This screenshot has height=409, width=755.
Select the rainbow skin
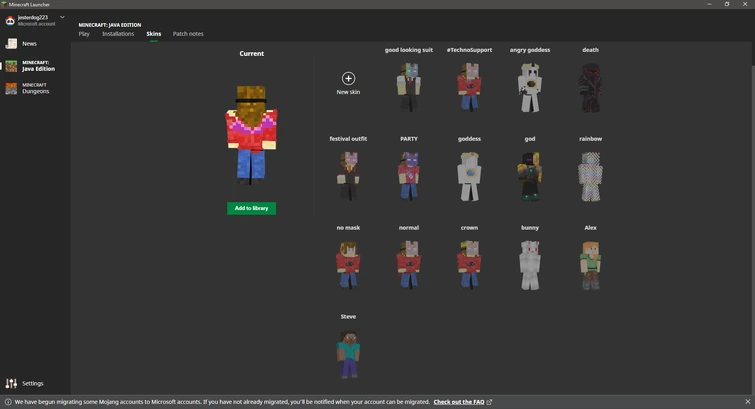(x=590, y=176)
